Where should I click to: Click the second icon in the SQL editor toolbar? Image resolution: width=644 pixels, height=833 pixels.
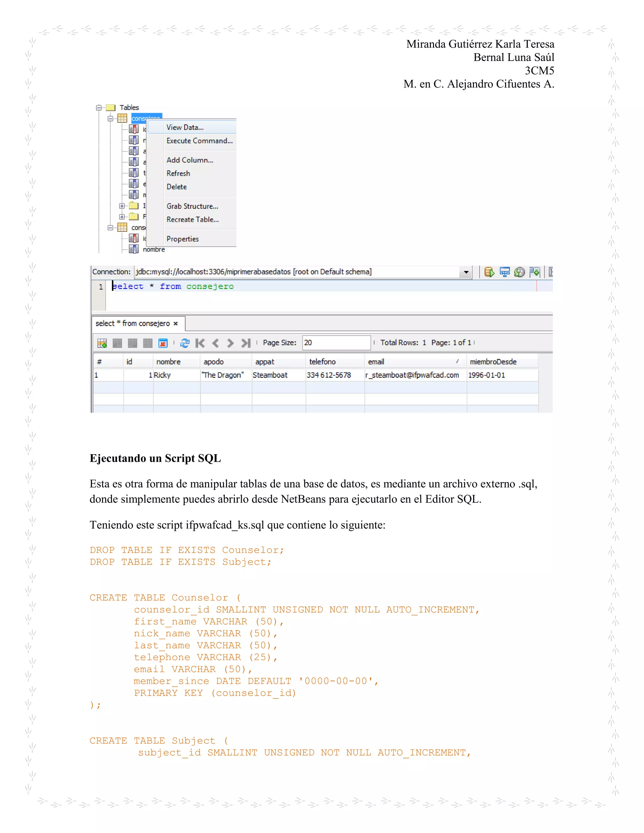click(504, 272)
